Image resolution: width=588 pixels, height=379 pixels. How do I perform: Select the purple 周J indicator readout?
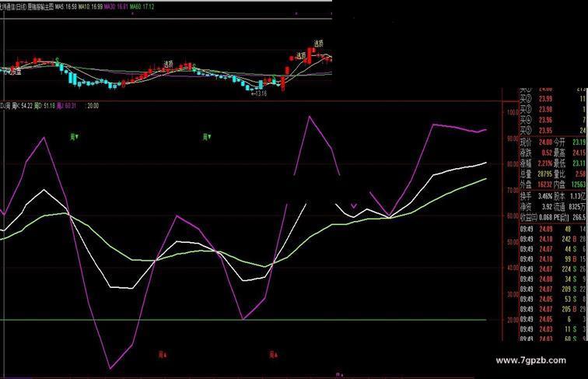[x=66, y=106]
